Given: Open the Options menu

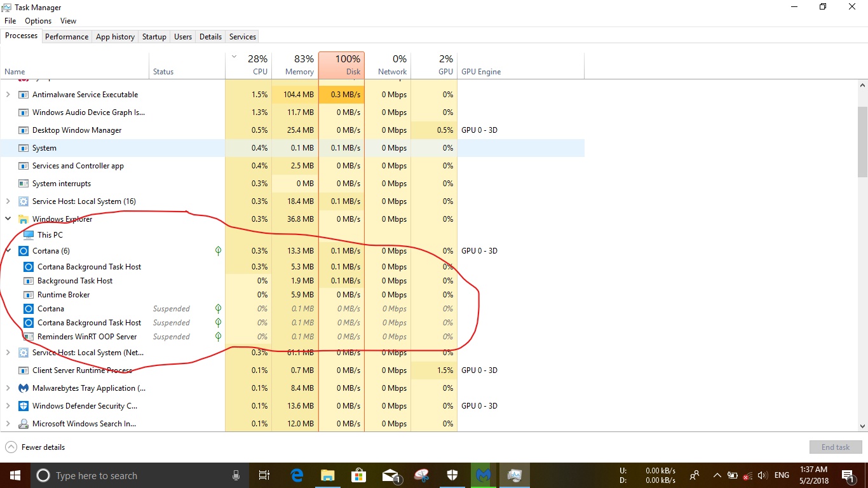Looking at the screenshot, I should coord(38,21).
